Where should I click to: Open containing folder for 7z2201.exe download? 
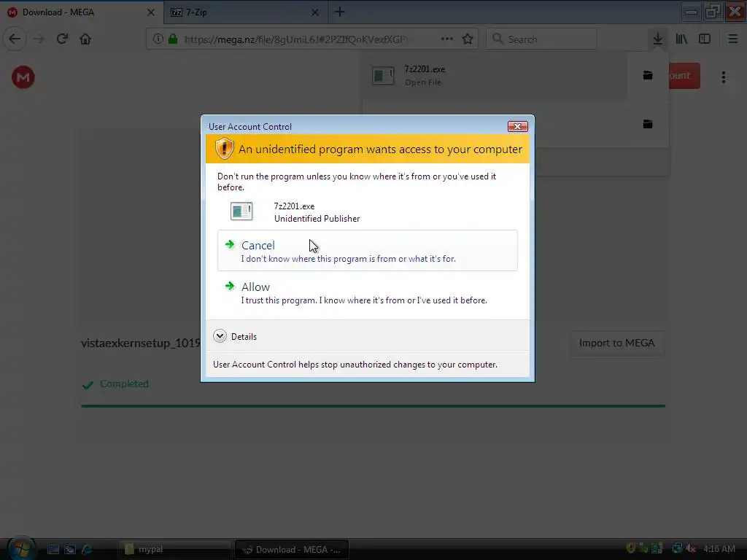pos(648,75)
